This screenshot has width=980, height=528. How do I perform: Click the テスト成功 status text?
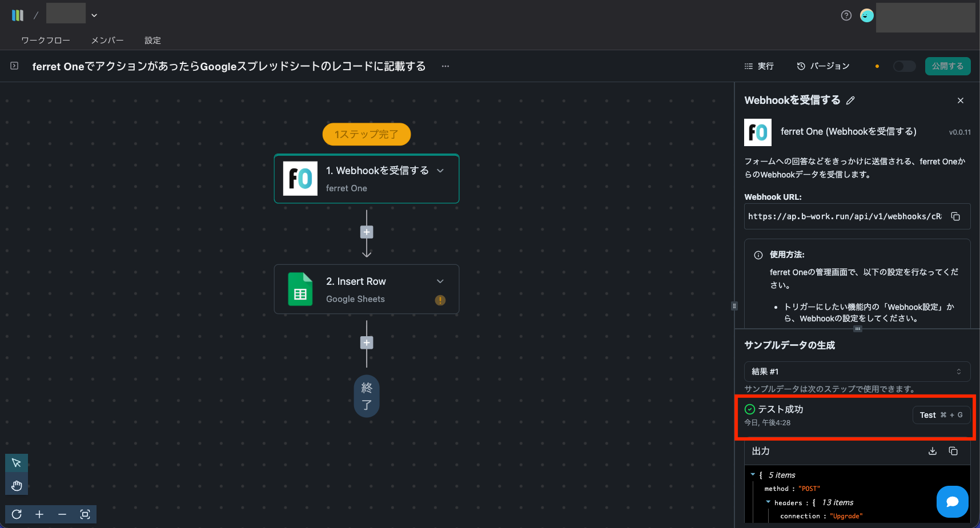tap(781, 409)
